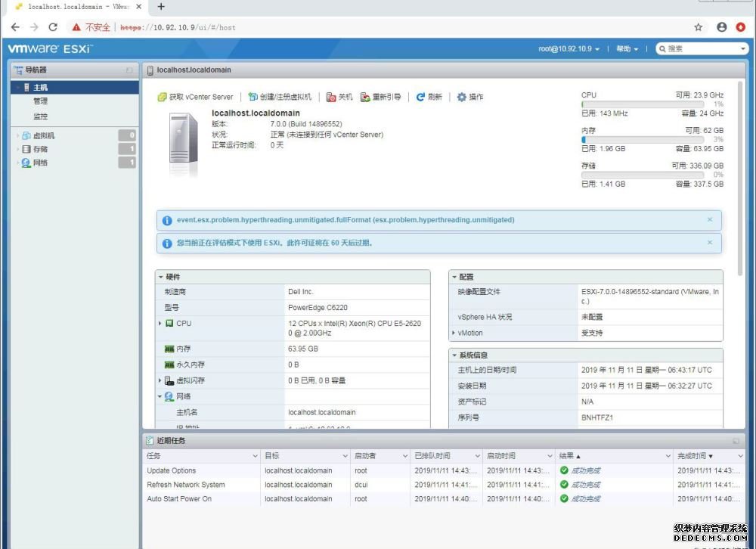756x549 pixels.
Task: Dismiss the hyperthreading warning banner
Action: 709,219
